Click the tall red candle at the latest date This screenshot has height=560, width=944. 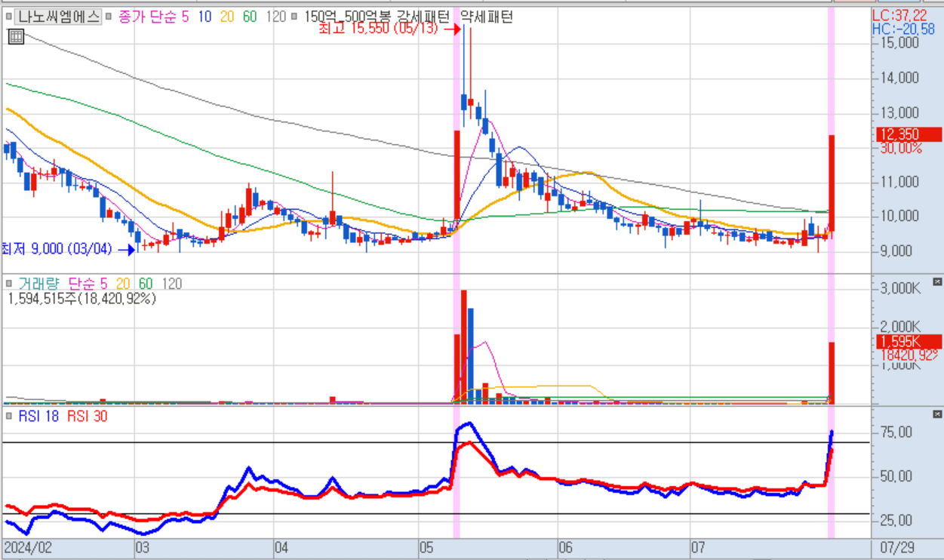click(832, 183)
